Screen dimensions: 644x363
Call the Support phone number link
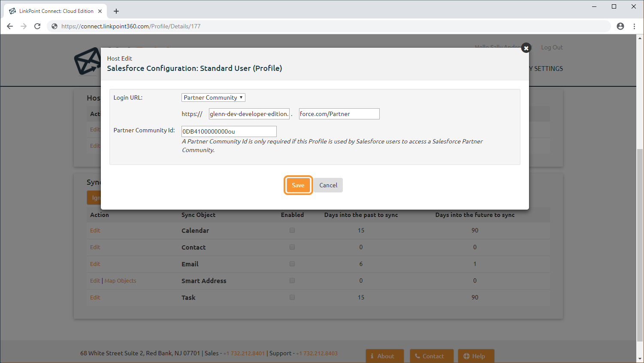[x=317, y=353]
